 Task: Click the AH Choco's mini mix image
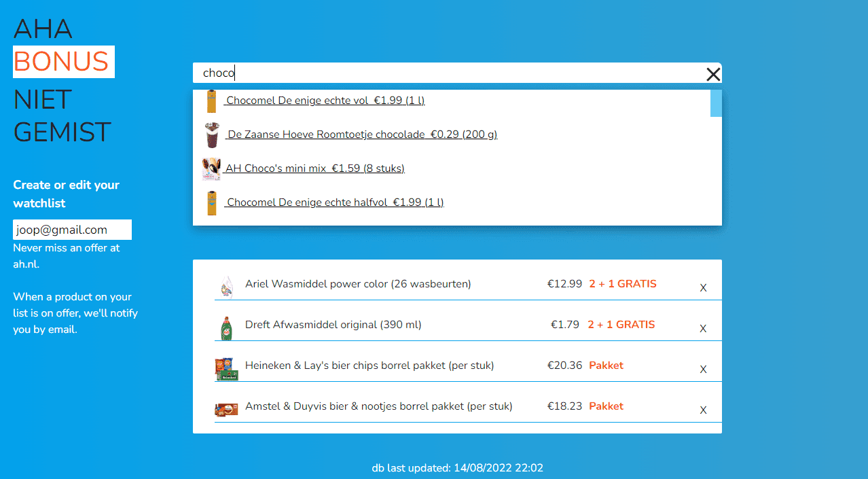point(212,168)
